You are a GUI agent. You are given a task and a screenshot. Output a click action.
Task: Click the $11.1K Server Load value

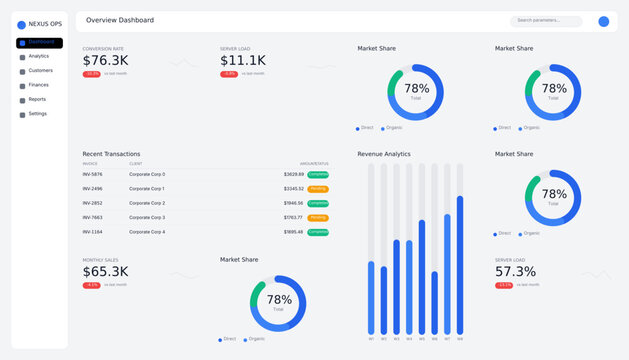(x=243, y=61)
